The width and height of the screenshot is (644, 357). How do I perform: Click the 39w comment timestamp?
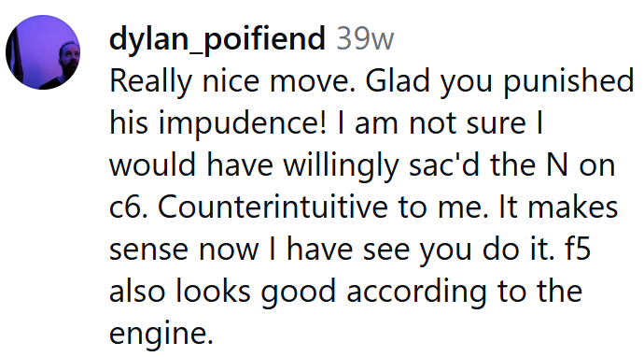point(365,39)
